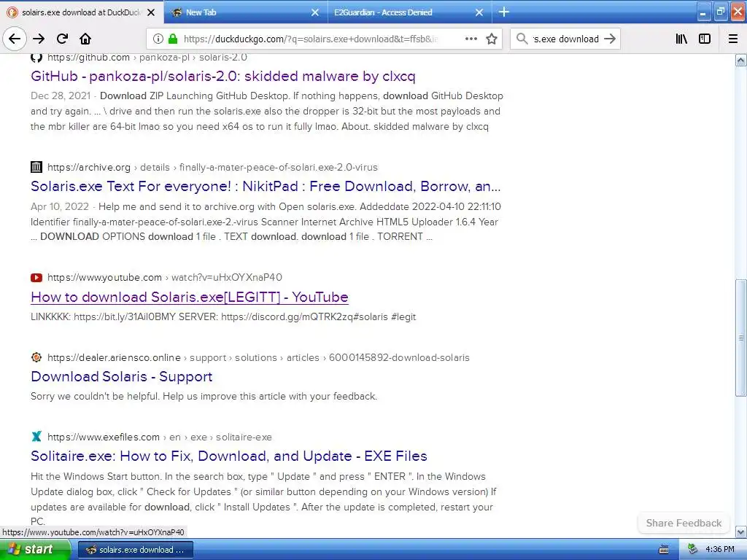Click the search magnifier icon
The width and height of the screenshot is (747, 560).
click(522, 39)
